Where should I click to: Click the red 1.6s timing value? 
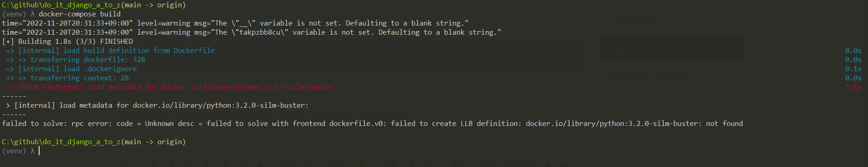coord(853,87)
